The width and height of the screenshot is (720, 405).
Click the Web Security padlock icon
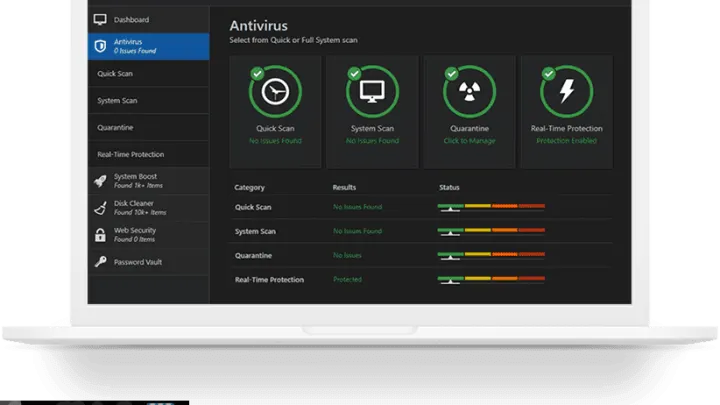(100, 235)
